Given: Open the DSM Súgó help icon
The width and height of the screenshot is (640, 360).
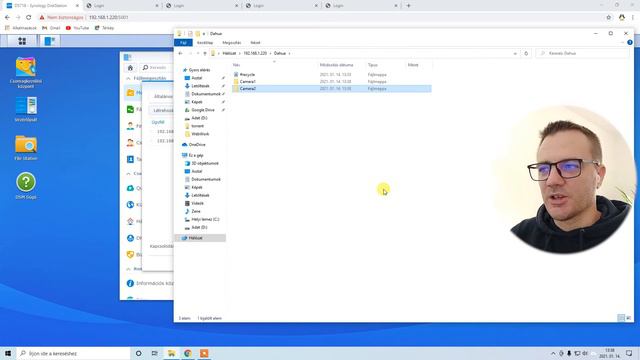Looking at the screenshot, I should (26, 186).
